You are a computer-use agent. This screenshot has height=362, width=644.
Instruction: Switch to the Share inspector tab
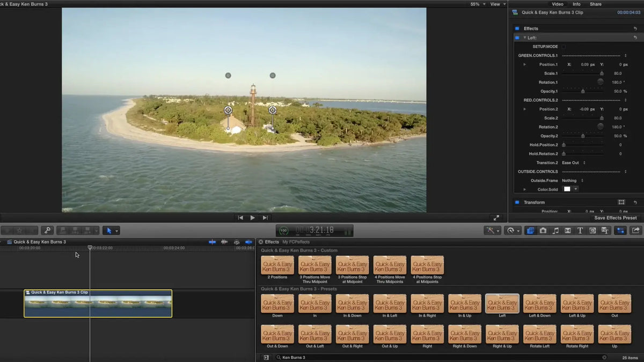596,4
